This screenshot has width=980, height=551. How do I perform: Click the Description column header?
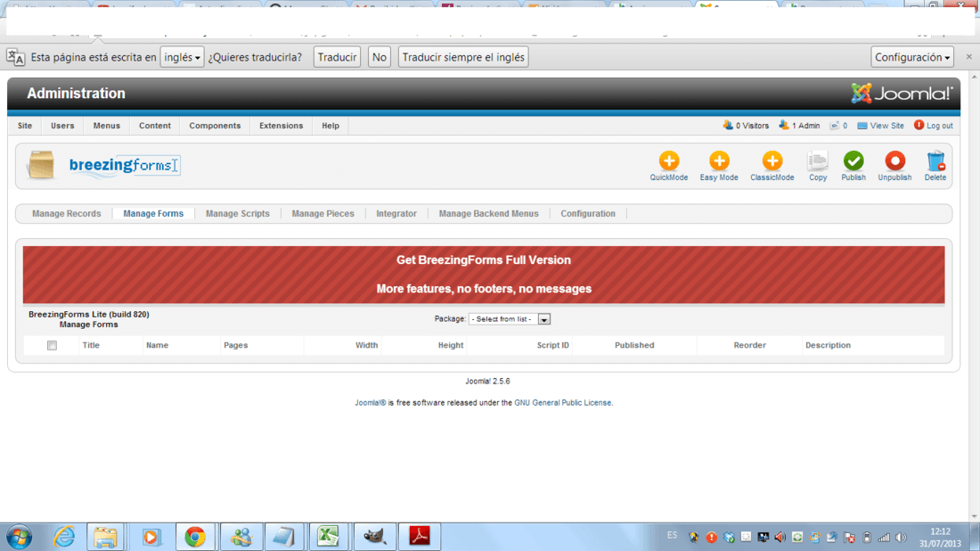point(829,345)
